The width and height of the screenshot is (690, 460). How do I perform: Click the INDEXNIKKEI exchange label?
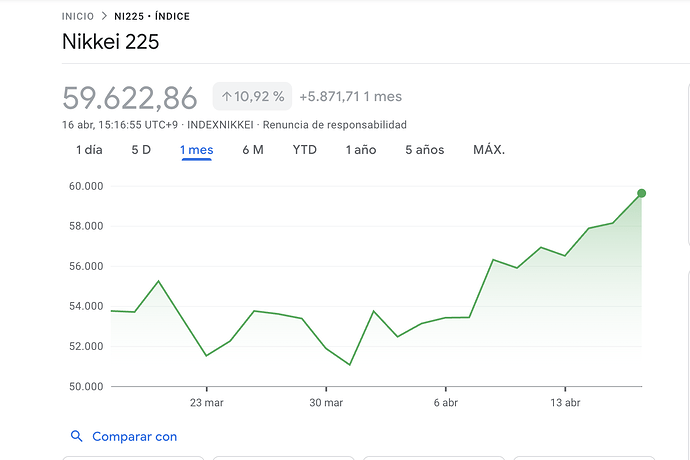[220, 125]
